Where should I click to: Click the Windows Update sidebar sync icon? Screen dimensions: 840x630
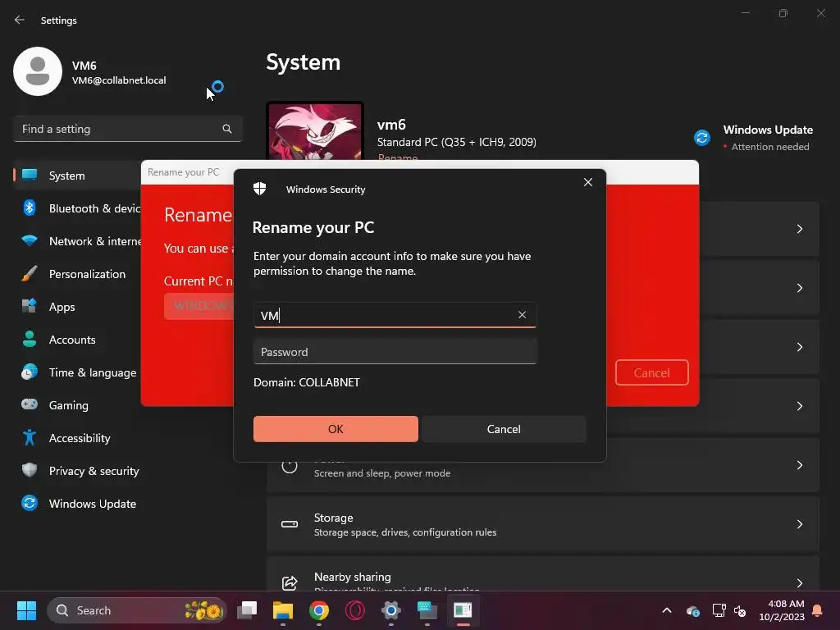pyautogui.click(x=30, y=503)
